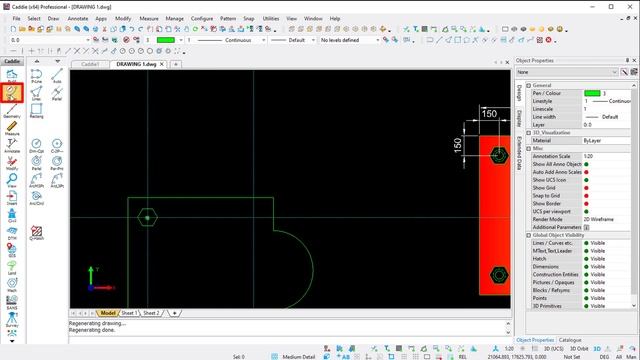Toggle Snap to Grid indicator
This screenshot has width=640, height=360.
coord(586,196)
